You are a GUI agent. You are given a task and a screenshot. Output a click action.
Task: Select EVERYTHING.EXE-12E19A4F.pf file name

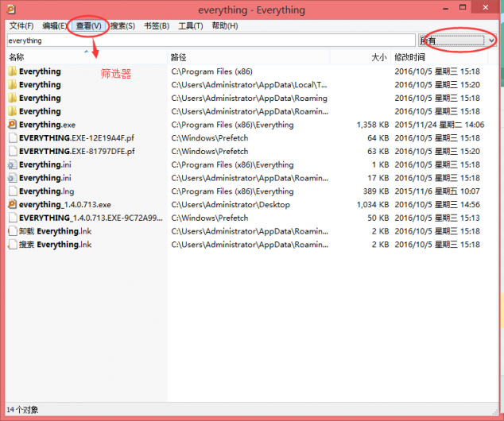[76, 138]
